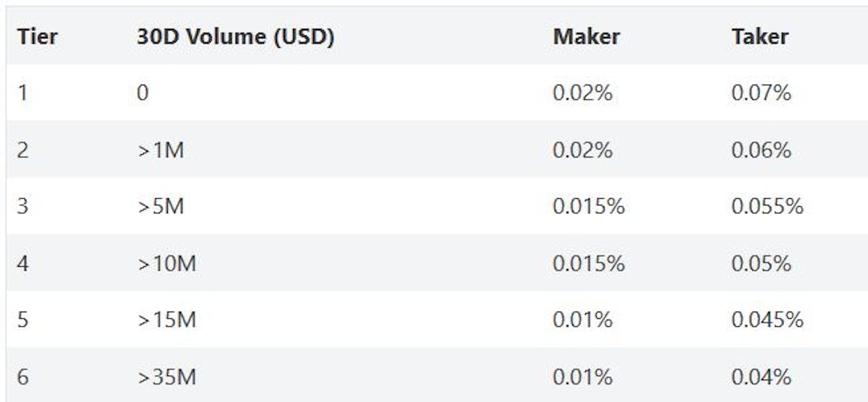This screenshot has width=868, height=402.
Task: Click the >15M volume cell
Action: pyautogui.click(x=166, y=320)
